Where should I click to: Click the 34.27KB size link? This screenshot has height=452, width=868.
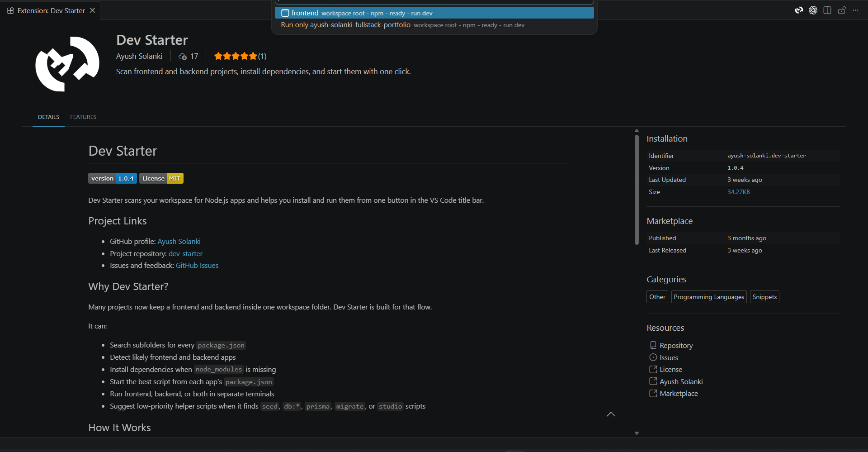click(739, 192)
